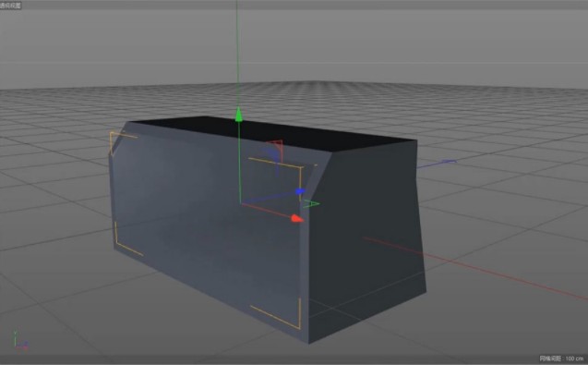Image resolution: width=588 pixels, height=365 pixels.
Task: Click the upper-left orange selection bracket
Action: (122, 142)
